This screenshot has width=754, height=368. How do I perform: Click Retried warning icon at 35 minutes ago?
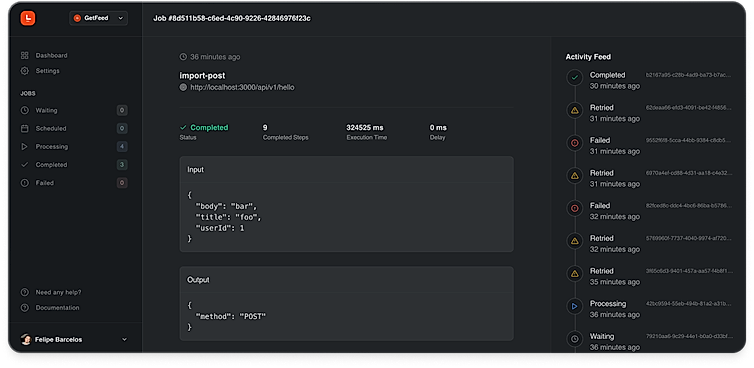(575, 274)
